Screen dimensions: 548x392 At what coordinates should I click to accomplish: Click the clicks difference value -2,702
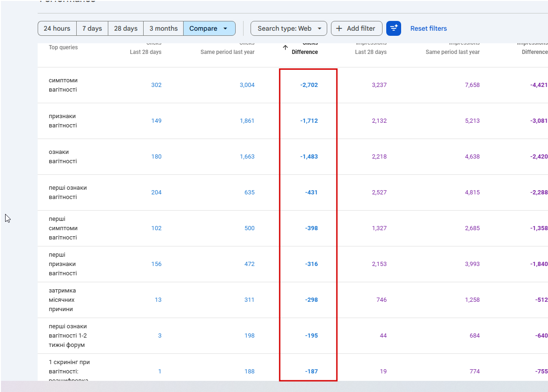(x=309, y=85)
